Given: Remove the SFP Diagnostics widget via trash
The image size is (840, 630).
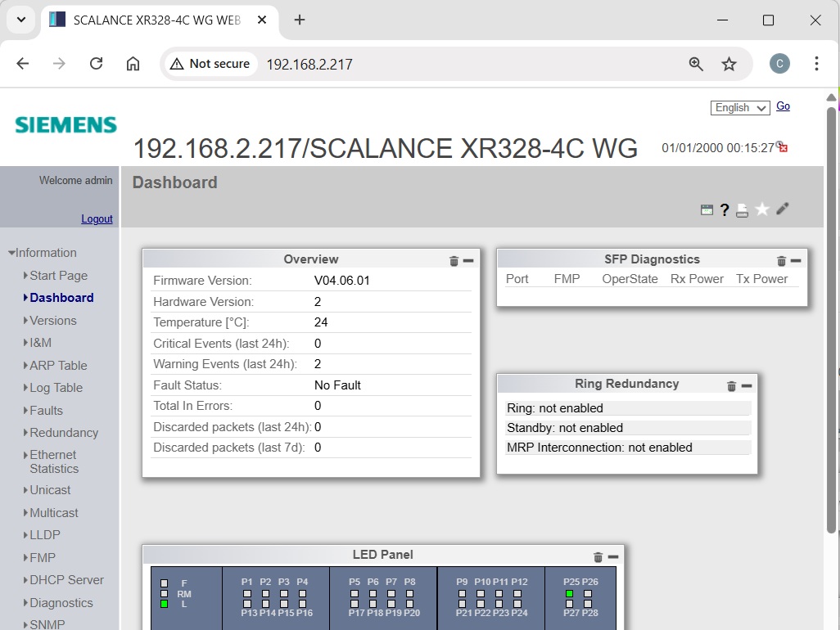Looking at the screenshot, I should click(781, 261).
